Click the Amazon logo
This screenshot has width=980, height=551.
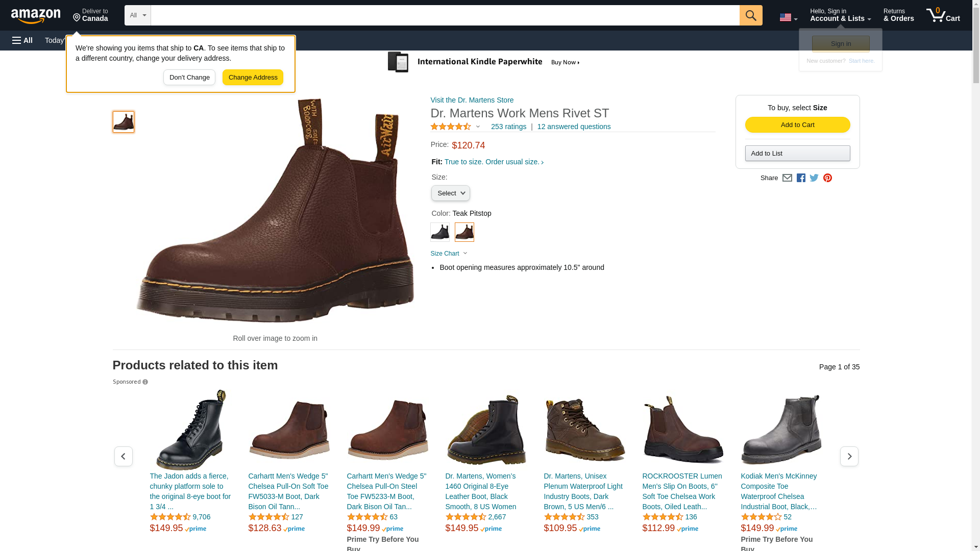click(36, 16)
